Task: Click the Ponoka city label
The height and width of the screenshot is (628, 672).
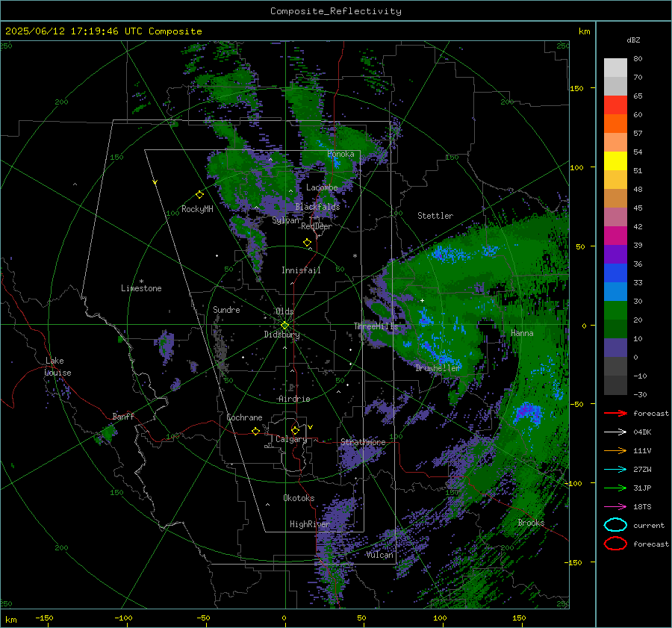Action: pos(340,154)
